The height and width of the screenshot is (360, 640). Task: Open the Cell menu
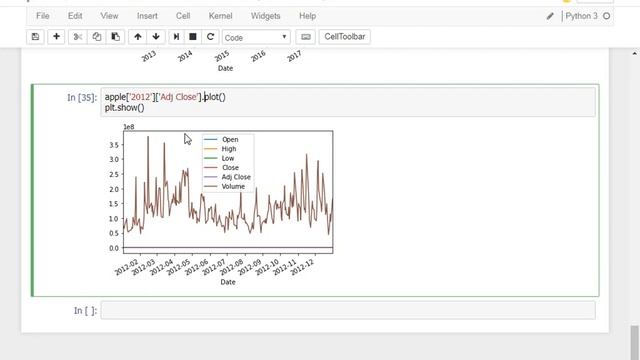pyautogui.click(x=183, y=16)
